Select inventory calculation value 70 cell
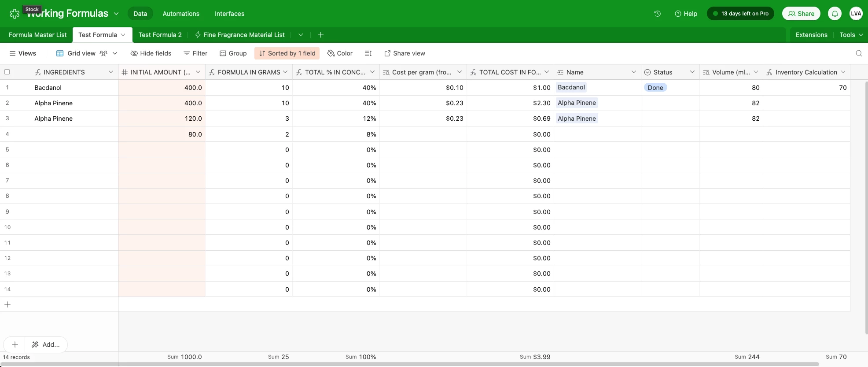868x367 pixels. pyautogui.click(x=806, y=88)
